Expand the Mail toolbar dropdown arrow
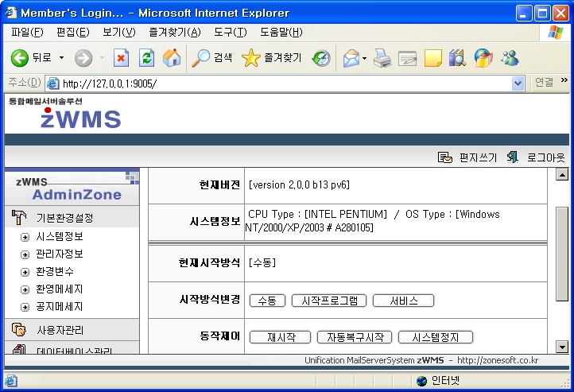This screenshot has height=392, width=574. (x=364, y=57)
